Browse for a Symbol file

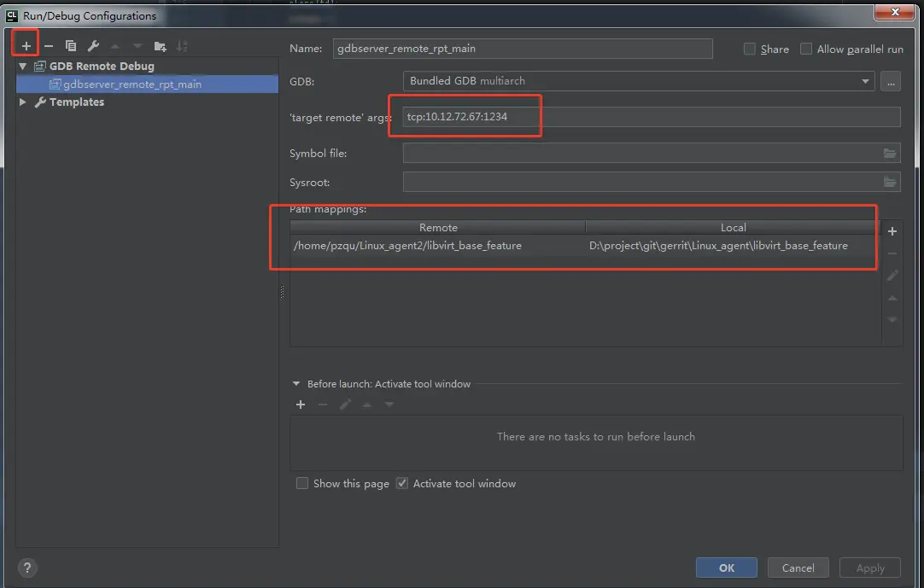889,153
